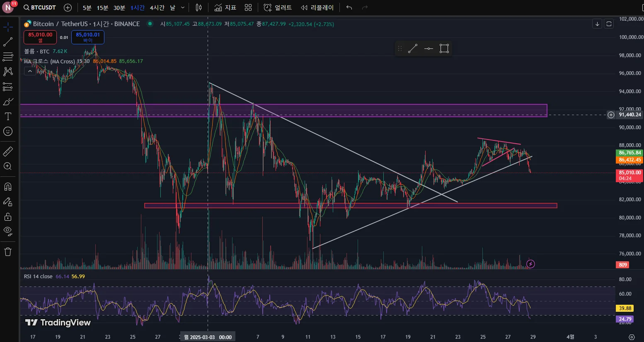The height and width of the screenshot is (342, 644).
Task: Open the candlestick chart type menu
Action: 199,7
